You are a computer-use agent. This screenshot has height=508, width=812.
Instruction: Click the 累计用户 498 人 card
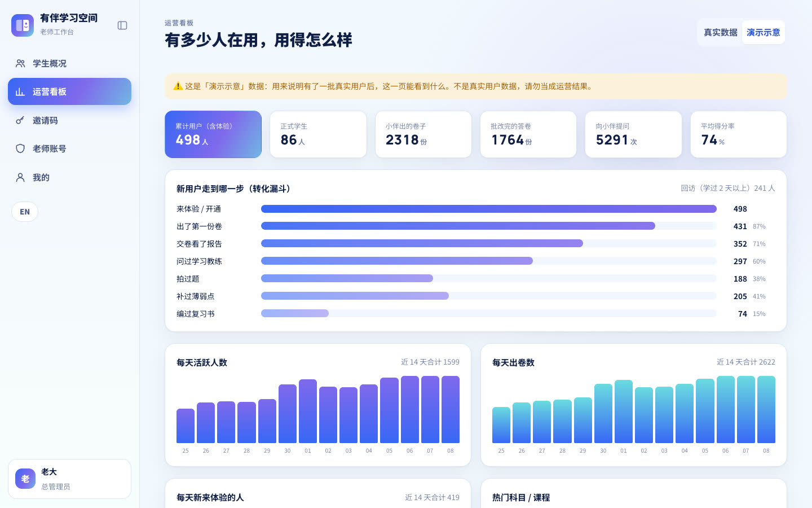pyautogui.click(x=213, y=134)
